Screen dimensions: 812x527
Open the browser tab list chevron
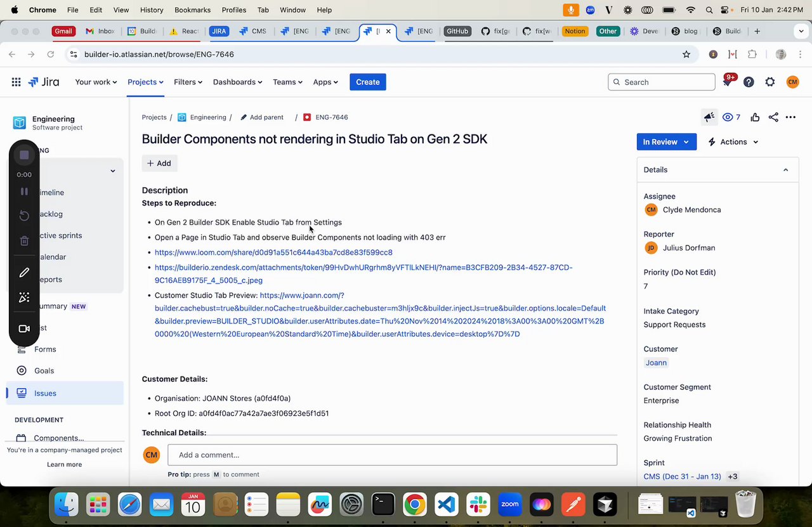(801, 31)
